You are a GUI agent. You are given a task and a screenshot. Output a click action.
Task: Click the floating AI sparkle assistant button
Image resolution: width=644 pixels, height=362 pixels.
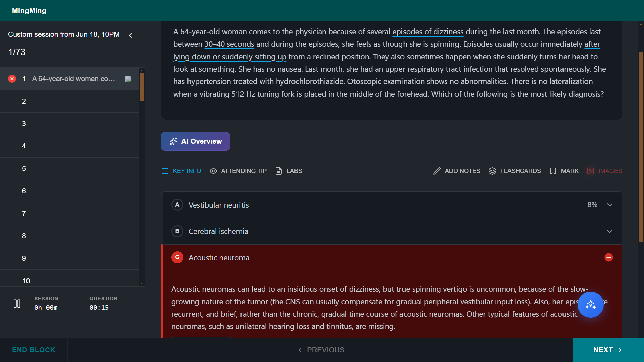(590, 305)
